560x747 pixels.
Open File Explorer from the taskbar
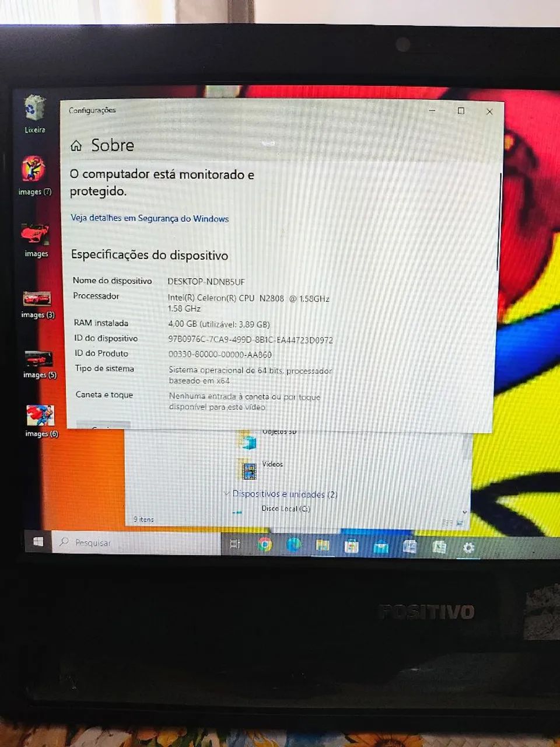pos(321,544)
